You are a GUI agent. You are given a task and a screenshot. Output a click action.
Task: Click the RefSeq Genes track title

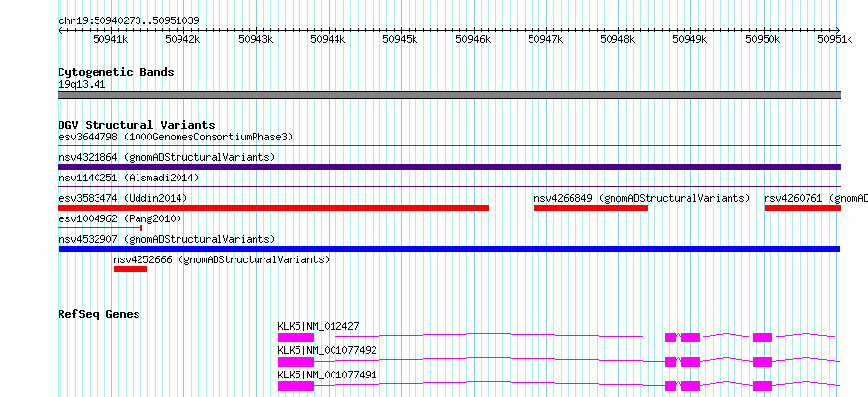99,314
